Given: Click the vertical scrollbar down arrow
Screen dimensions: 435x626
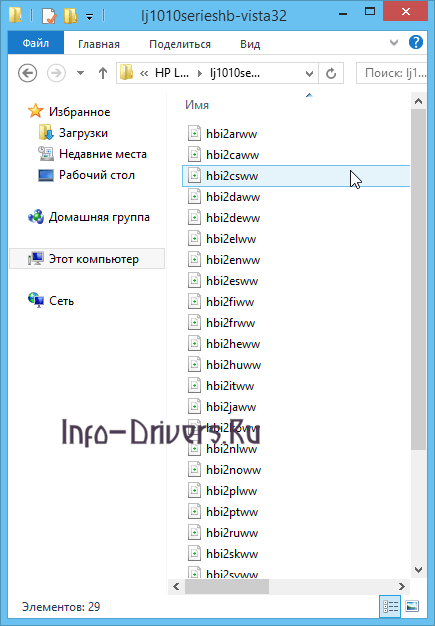Looking at the screenshot, I should 418,570.
